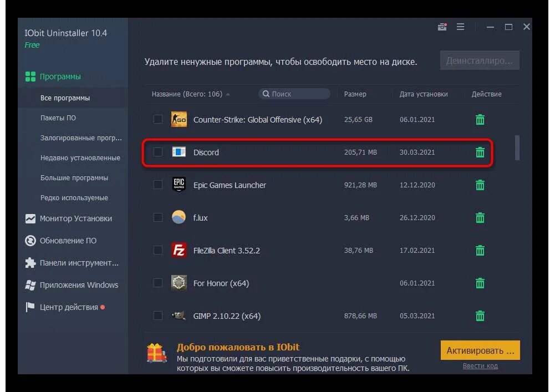Open the toolbox icon in title bar
The image size is (550, 392).
(x=442, y=27)
